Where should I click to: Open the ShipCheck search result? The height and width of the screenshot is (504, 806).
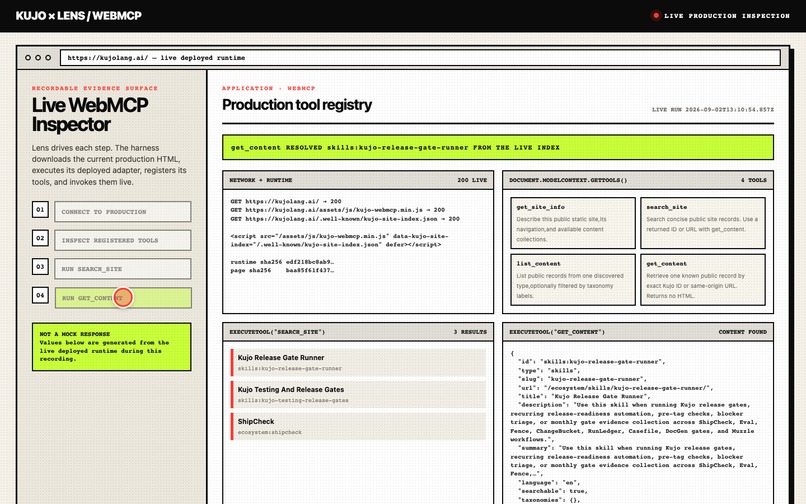pos(358,426)
